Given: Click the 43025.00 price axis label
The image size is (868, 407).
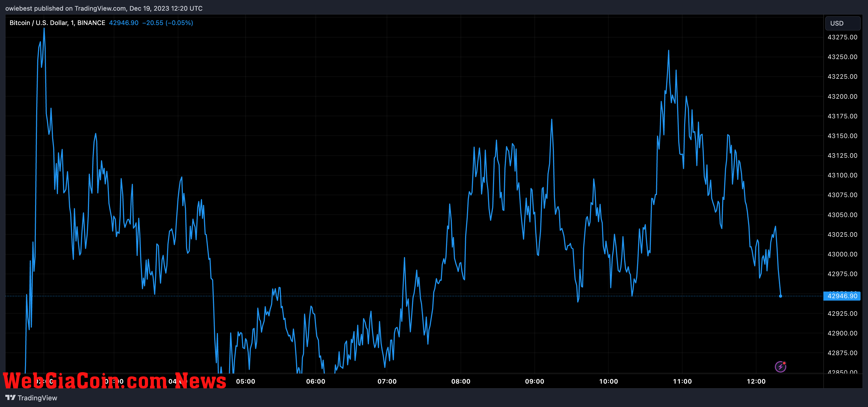Looking at the screenshot, I should (x=842, y=234).
